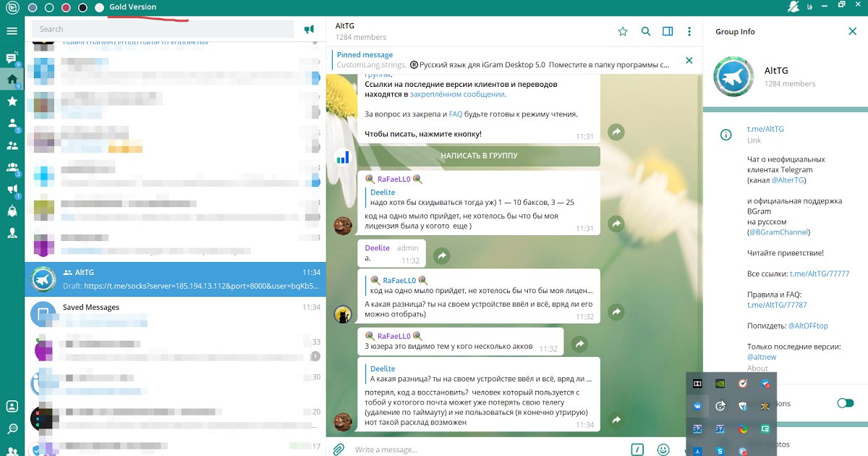Open the rules link t.me/AltTG/77787
This screenshot has height=456, width=868.
(777, 305)
